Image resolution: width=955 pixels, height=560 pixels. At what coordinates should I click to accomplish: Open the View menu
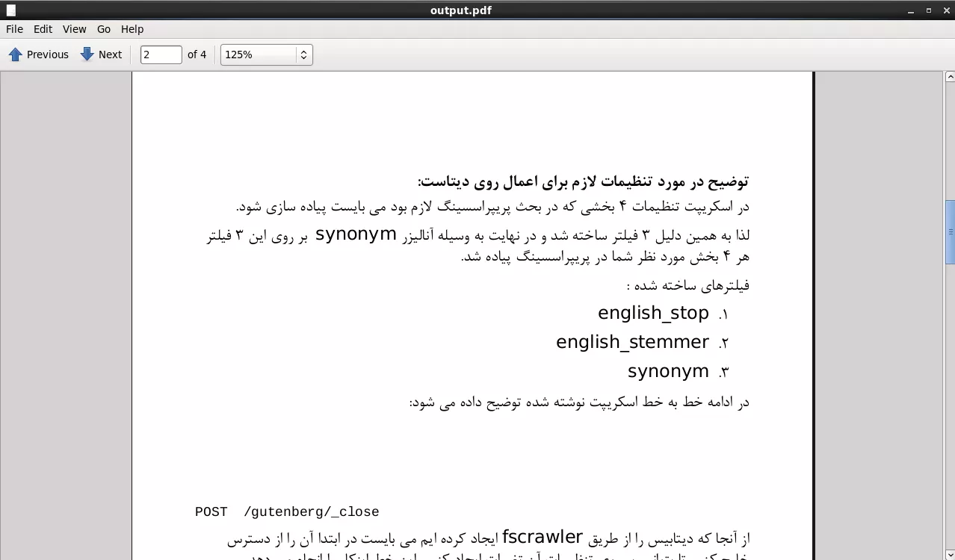pos(74,29)
